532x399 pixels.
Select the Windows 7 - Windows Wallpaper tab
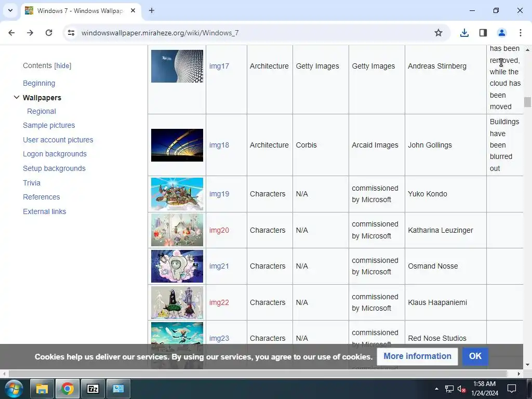coord(79,10)
